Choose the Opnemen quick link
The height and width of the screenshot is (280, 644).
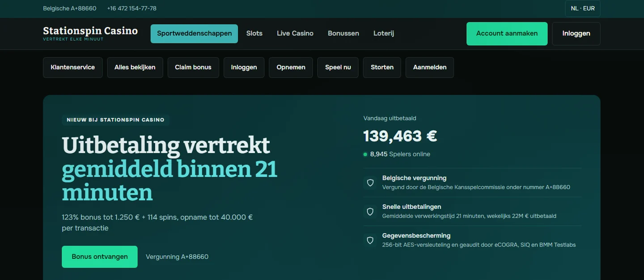coord(291,68)
